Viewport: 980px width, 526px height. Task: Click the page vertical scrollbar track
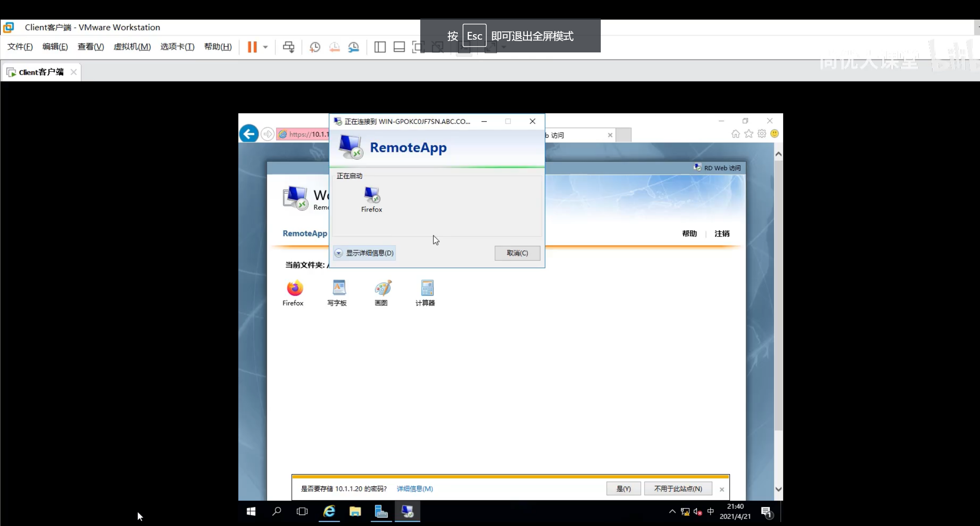pyautogui.click(x=779, y=456)
